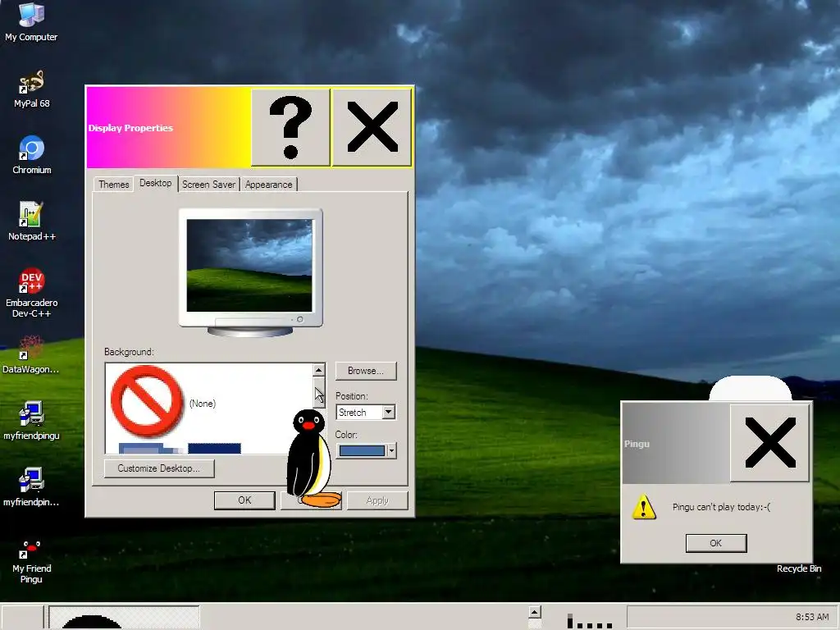The height and width of the screenshot is (630, 840).
Task: Select the Recycle Bin on desktop
Action: coord(799,568)
